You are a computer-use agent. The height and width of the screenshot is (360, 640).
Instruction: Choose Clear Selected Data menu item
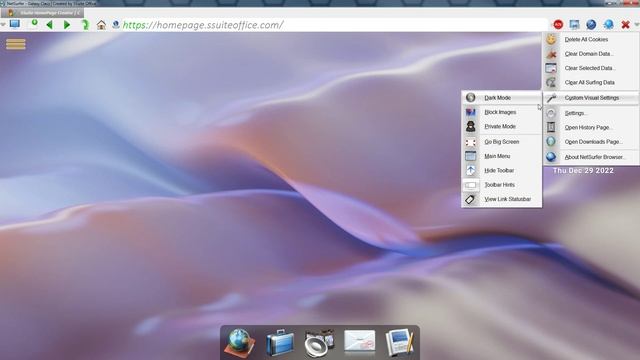[x=591, y=68]
